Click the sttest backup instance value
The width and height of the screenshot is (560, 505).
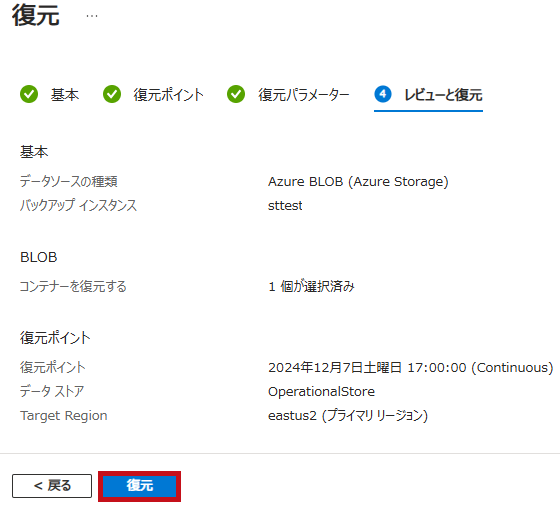tap(285, 206)
